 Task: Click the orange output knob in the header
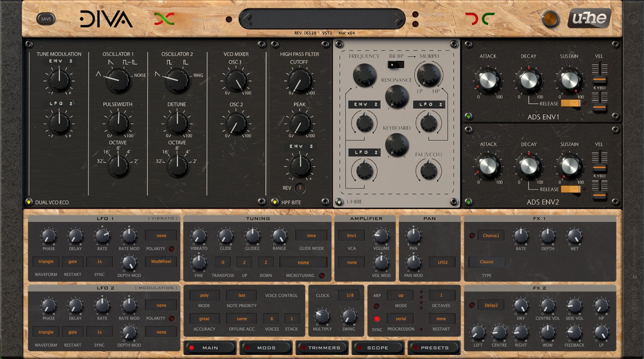[x=550, y=19]
